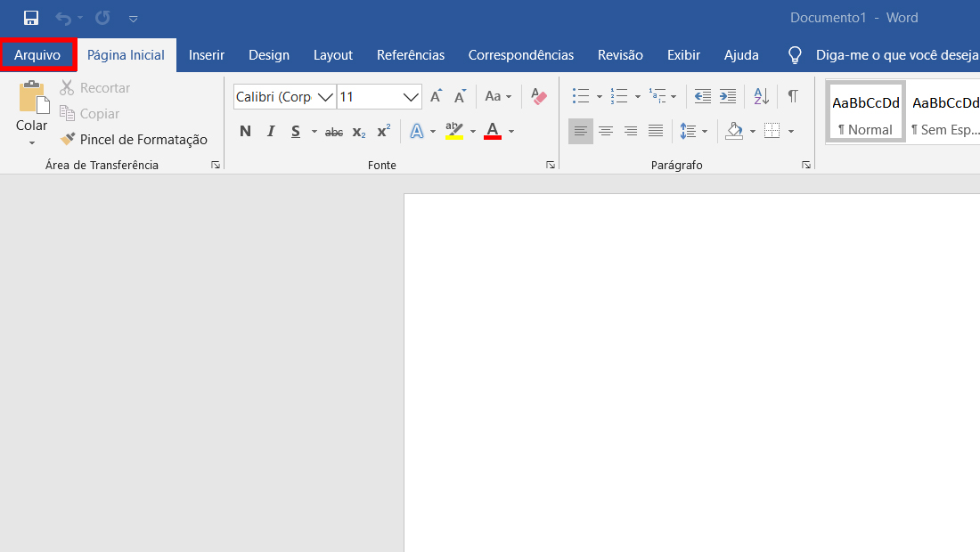Expand the Fonte dialog launcher arrow
Screen dimensions: 980x552
550,165
